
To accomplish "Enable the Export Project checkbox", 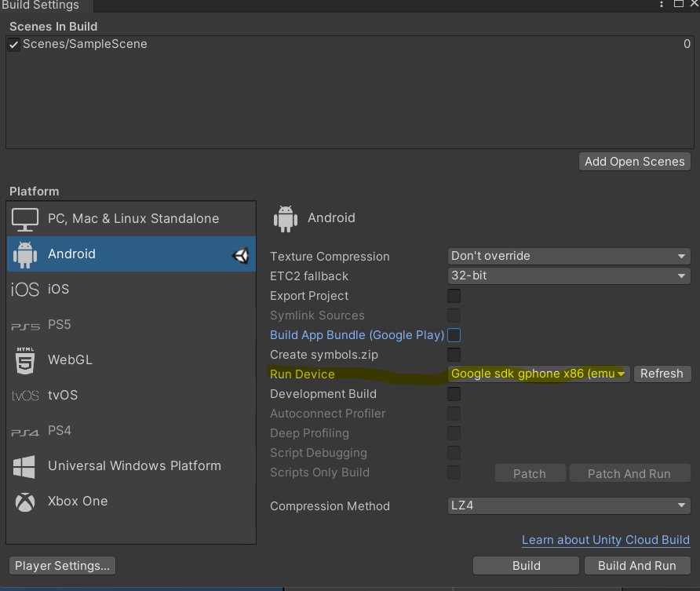I will coord(454,296).
